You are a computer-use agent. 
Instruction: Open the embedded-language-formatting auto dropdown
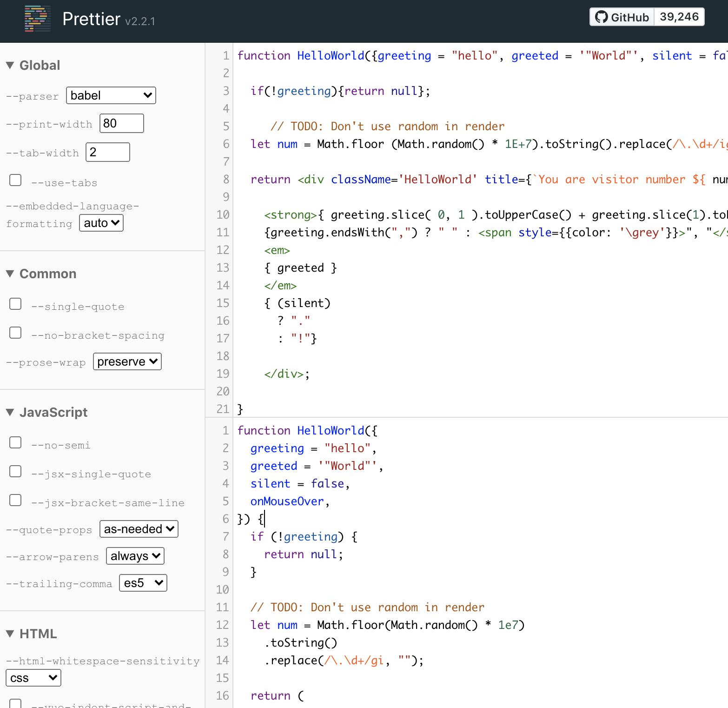pyautogui.click(x=101, y=223)
